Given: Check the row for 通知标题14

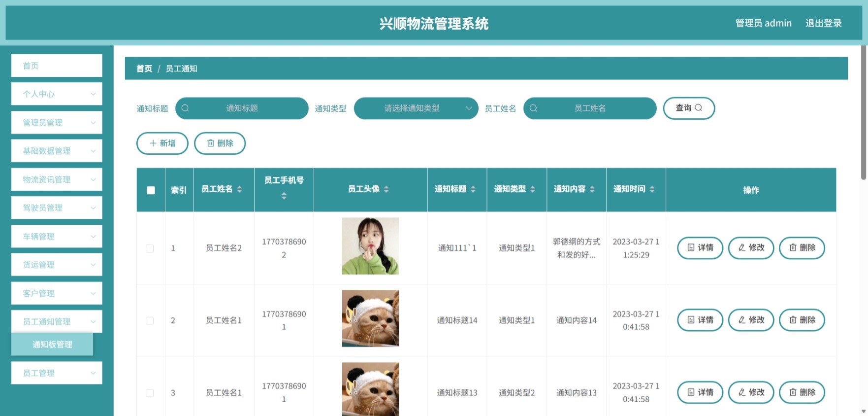Looking at the screenshot, I should (150, 321).
